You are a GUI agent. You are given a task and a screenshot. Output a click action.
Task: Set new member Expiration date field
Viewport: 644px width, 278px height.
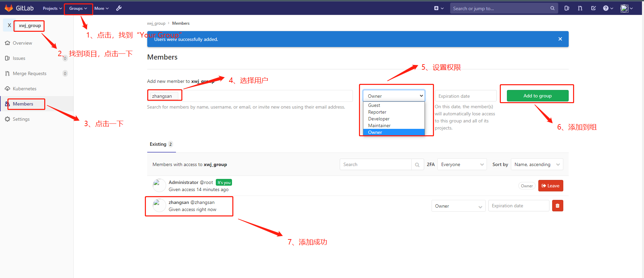466,96
